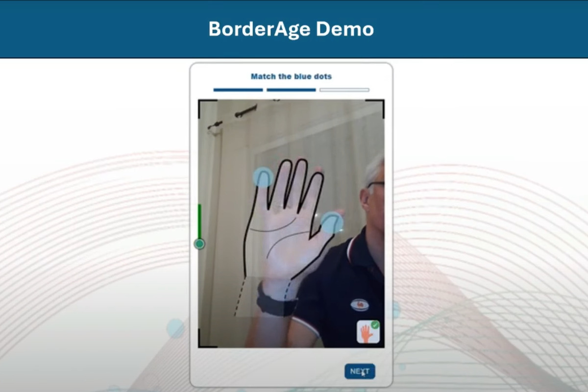Viewport: 588px width, 392px height.
Task: Click the green vertical level bar
Action: pyautogui.click(x=199, y=221)
